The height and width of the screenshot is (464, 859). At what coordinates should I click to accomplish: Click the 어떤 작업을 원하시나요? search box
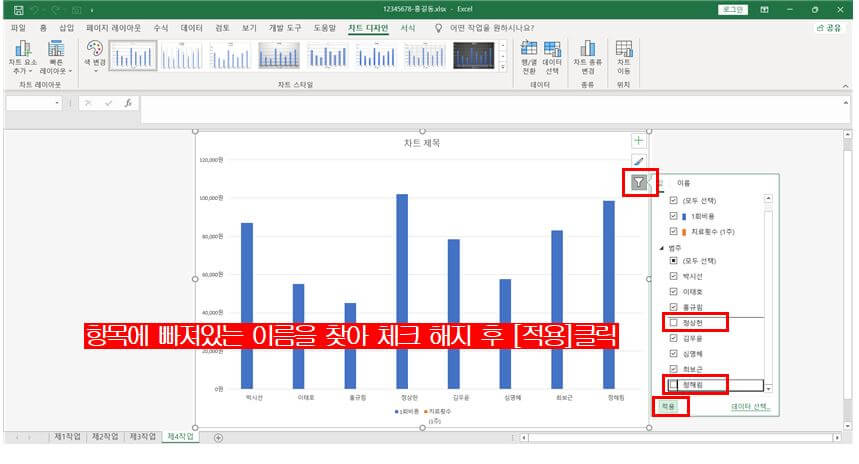point(492,28)
